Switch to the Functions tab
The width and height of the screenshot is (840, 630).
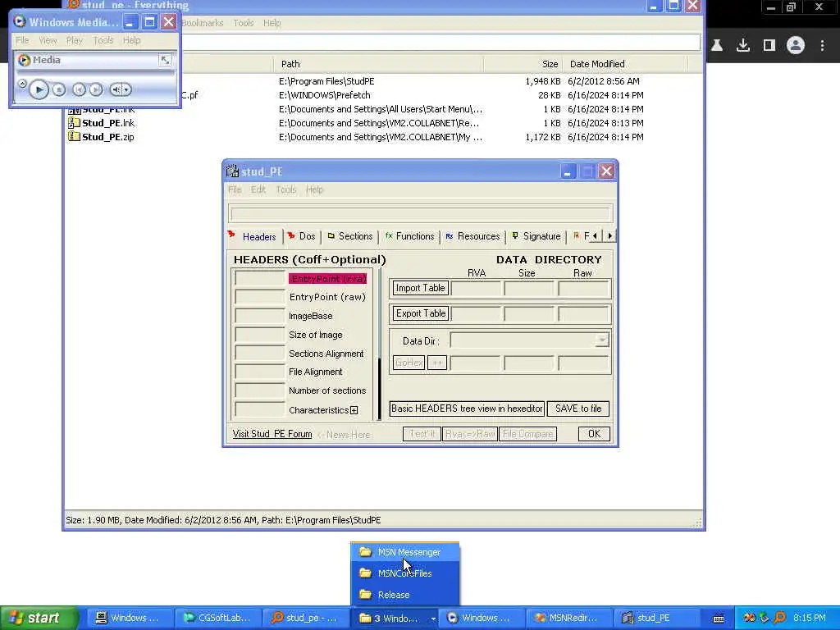[410, 236]
